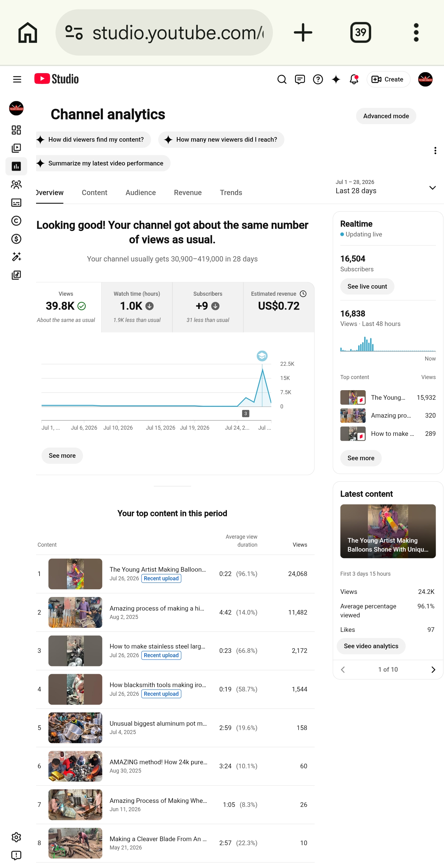
Task: Click the clock icon next to Estimated revenue
Action: (x=303, y=294)
